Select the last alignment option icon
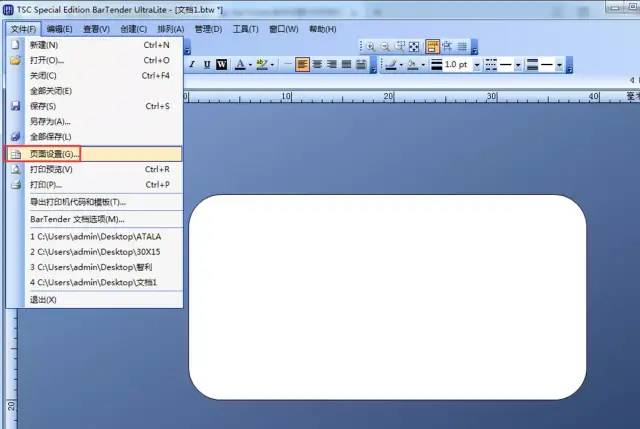The width and height of the screenshot is (640, 429). coord(361,64)
